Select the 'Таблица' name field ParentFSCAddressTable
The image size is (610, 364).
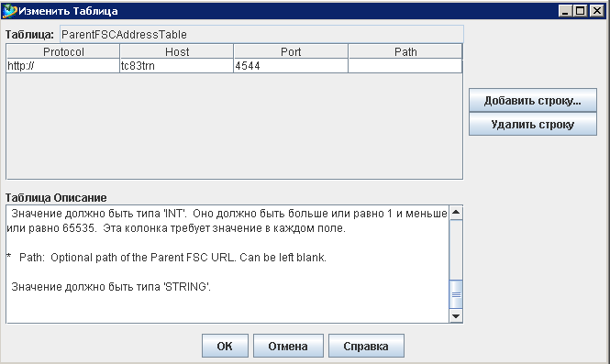click(261, 34)
